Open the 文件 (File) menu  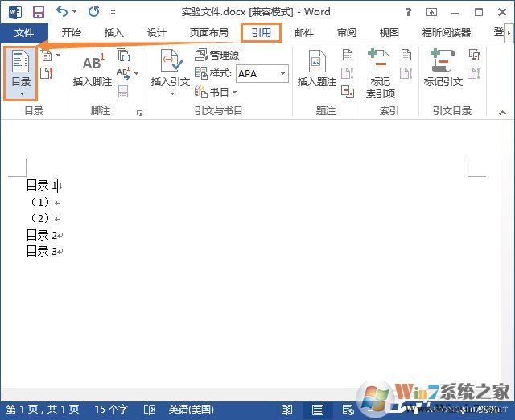pos(24,33)
